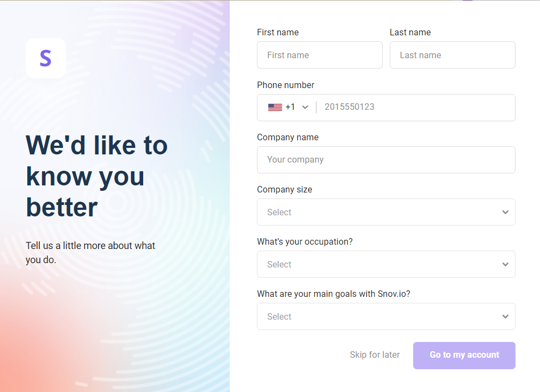Viewport: 540px width, 392px height.
Task: Click the Your company text field
Action: tap(386, 160)
